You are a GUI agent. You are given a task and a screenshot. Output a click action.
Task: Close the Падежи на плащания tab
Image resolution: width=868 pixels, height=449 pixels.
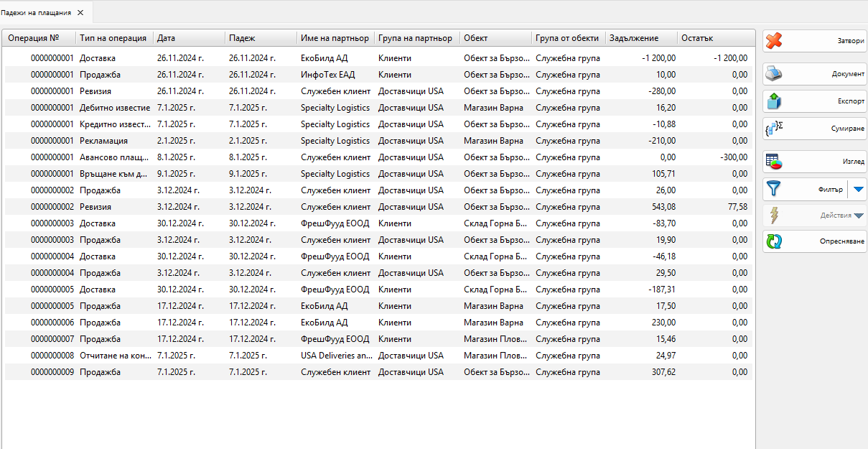[x=80, y=13]
